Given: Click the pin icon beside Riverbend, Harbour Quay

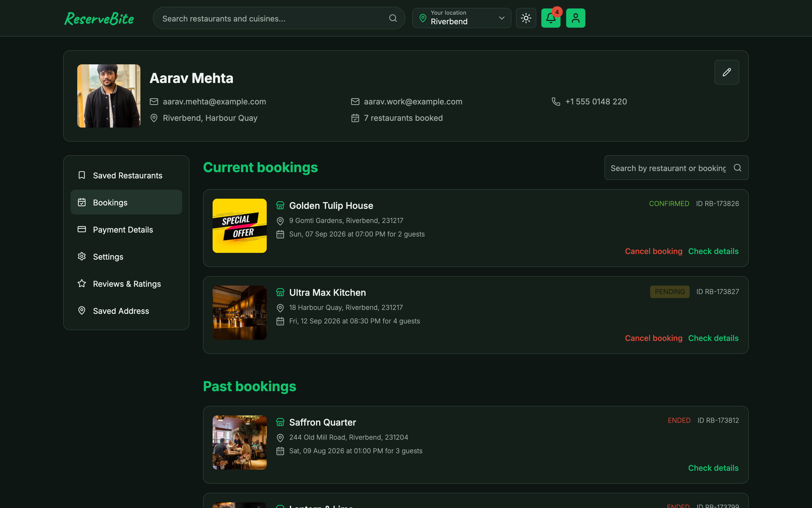Looking at the screenshot, I should pos(154,118).
